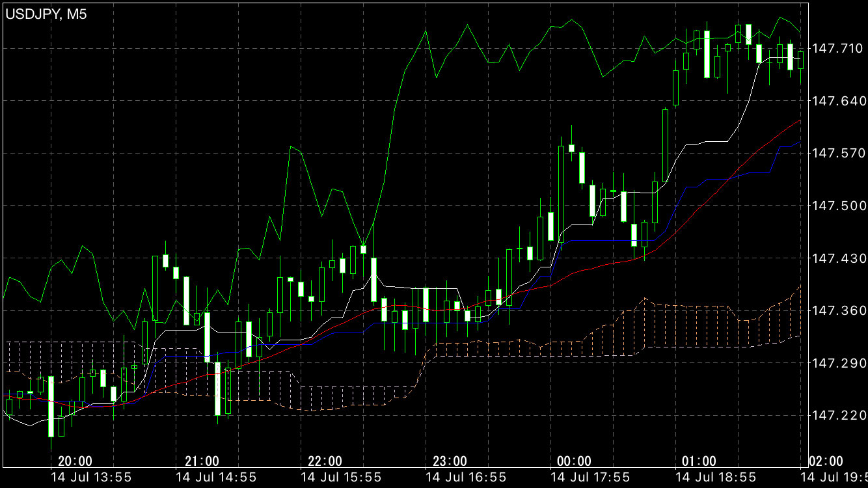Image resolution: width=868 pixels, height=488 pixels.
Task: Click the 14 Jul 13:55 date label
Action: (92, 478)
